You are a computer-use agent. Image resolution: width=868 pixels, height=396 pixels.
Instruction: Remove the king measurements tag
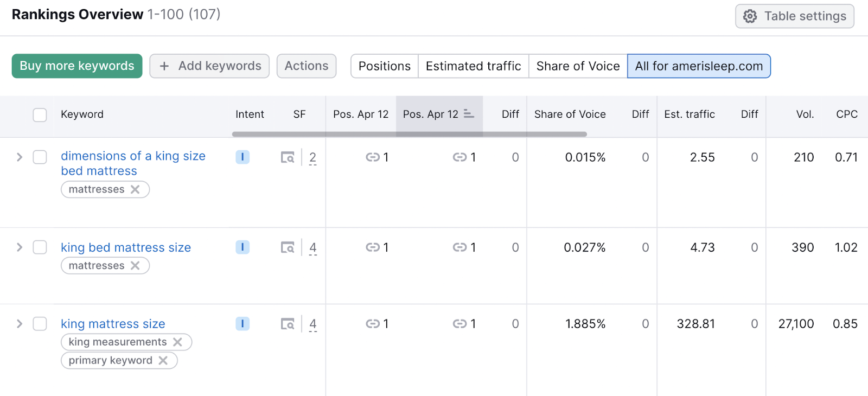click(x=177, y=342)
